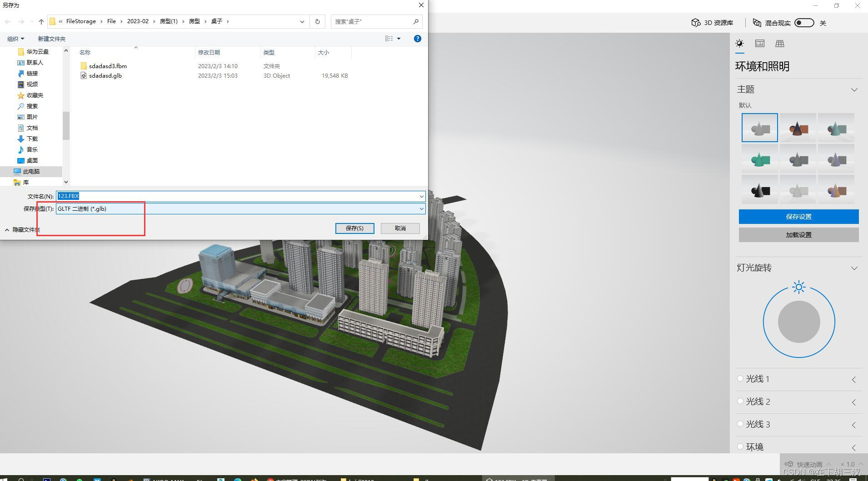This screenshot has width=868, height=481.
Task: Open the help question mark icon
Action: pos(418,39)
